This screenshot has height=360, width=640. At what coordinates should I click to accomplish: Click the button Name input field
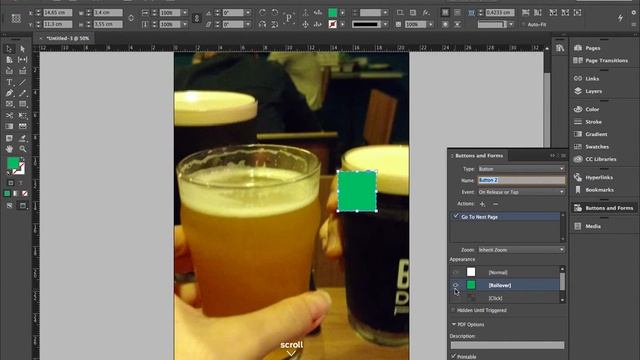click(521, 180)
